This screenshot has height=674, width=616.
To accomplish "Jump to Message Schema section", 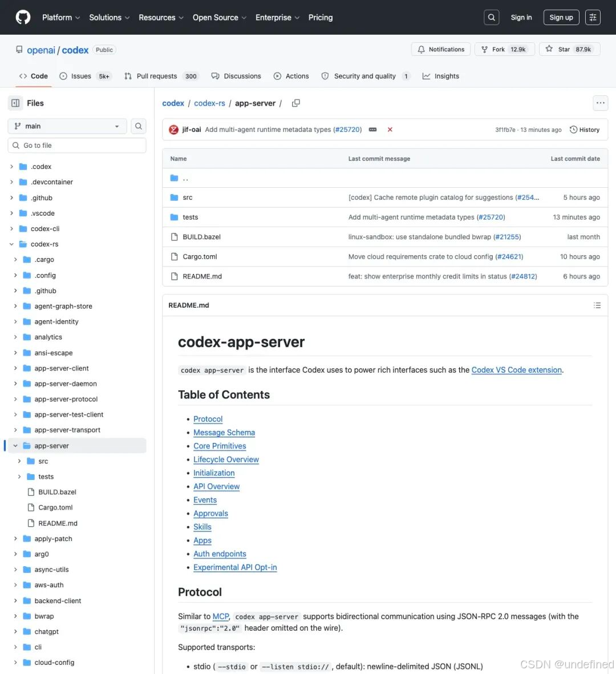I will [x=224, y=433].
